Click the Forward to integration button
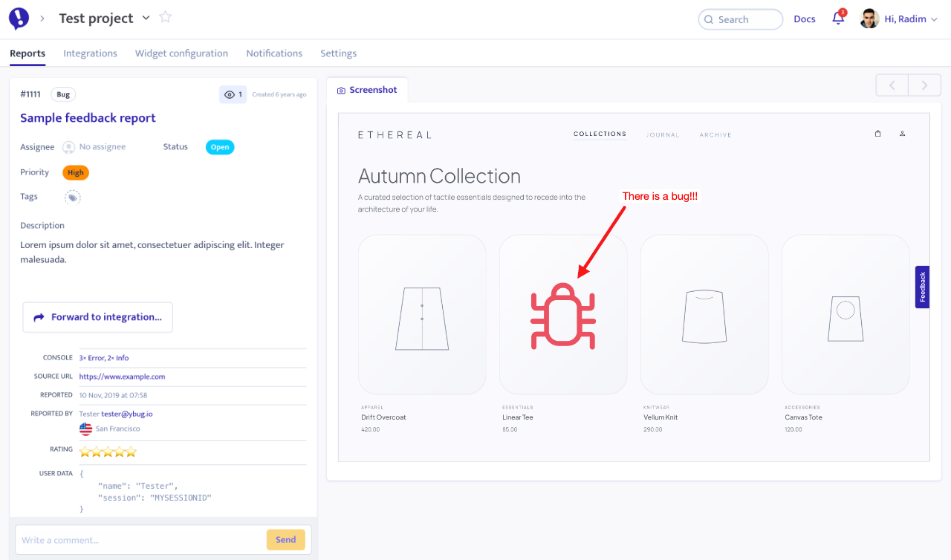 tap(97, 317)
